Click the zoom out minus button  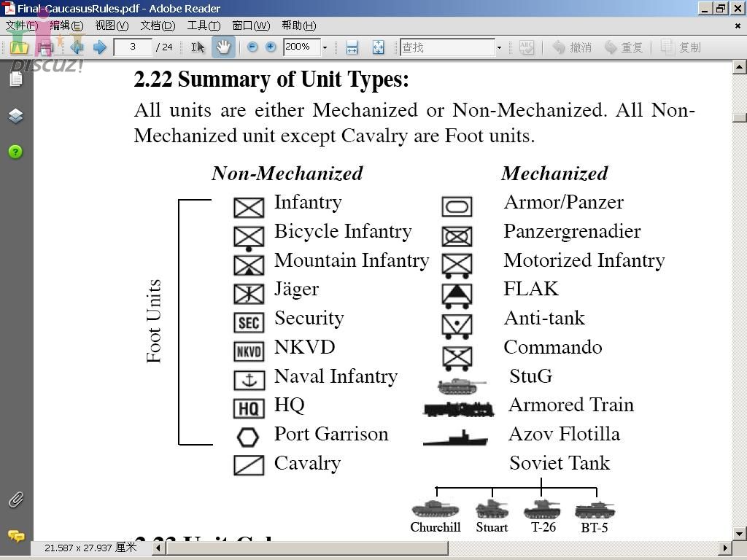(252, 47)
